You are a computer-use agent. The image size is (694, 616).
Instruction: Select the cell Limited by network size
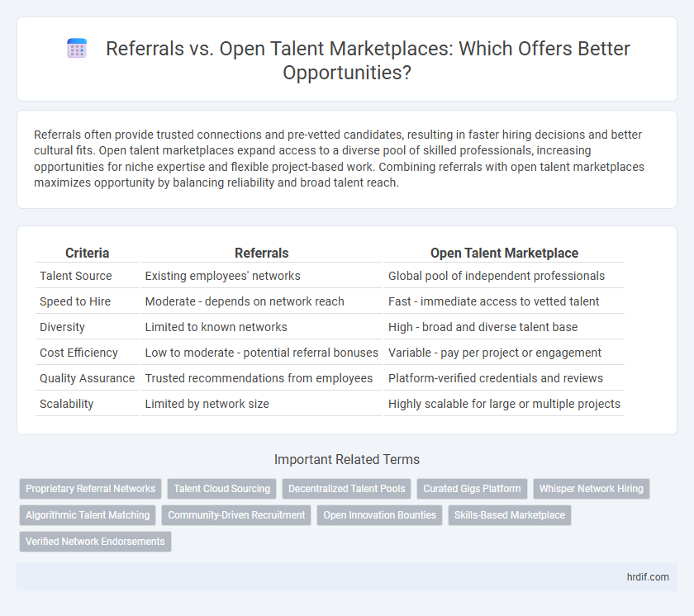click(261, 404)
